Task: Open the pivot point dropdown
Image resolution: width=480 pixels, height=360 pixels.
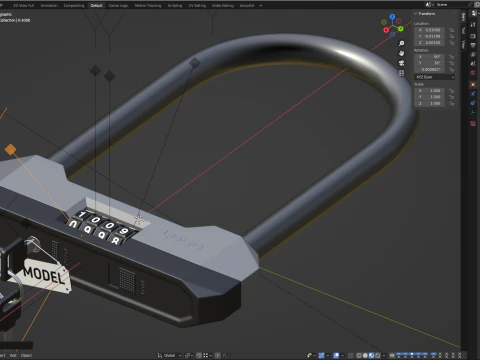Action: click(189, 355)
